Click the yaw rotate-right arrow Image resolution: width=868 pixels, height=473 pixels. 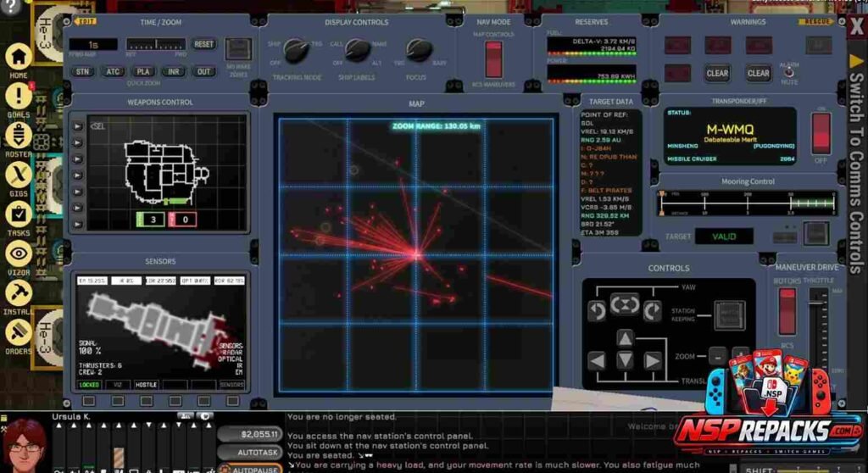[x=652, y=311]
